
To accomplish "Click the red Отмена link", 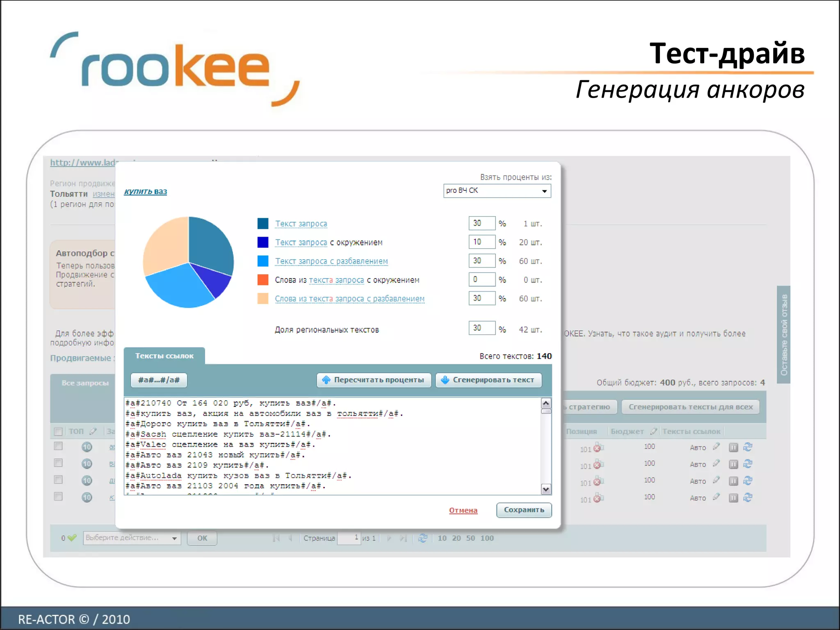I will 463,510.
